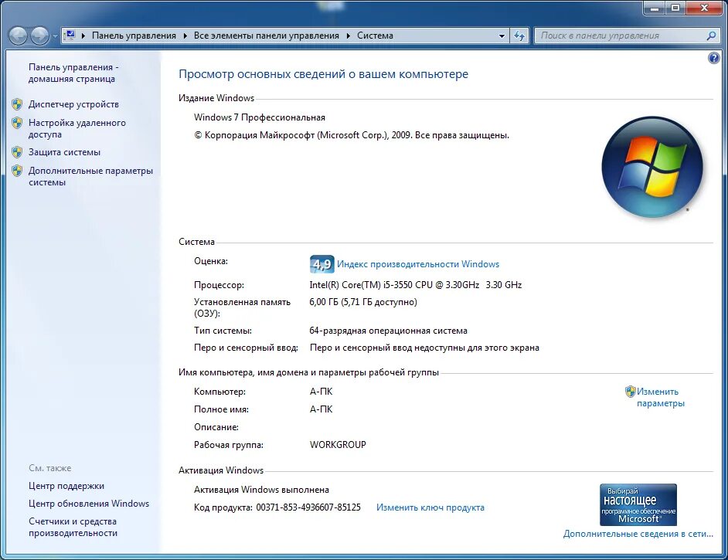The height and width of the screenshot is (560, 728).
Task: Open 'Изменить параметры' link
Action: 660,398
